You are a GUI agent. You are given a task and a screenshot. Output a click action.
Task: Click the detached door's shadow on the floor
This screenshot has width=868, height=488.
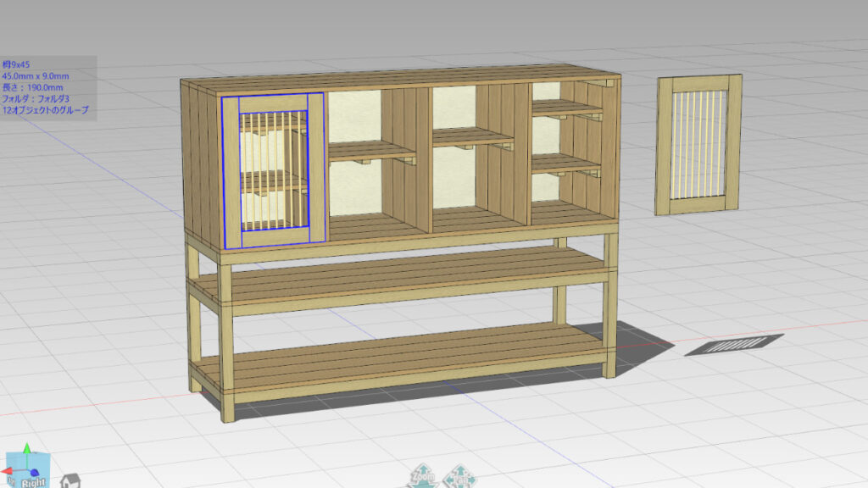tap(734, 345)
